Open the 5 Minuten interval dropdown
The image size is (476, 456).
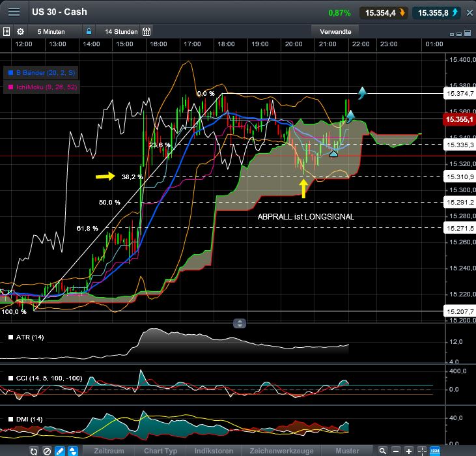tap(51, 31)
